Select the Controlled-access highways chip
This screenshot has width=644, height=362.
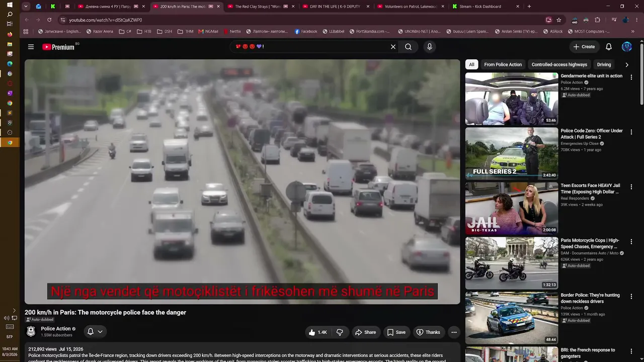tap(559, 64)
